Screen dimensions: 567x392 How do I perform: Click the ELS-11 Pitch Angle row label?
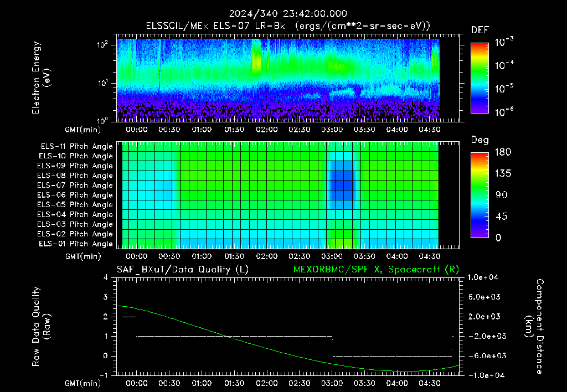[76, 147]
